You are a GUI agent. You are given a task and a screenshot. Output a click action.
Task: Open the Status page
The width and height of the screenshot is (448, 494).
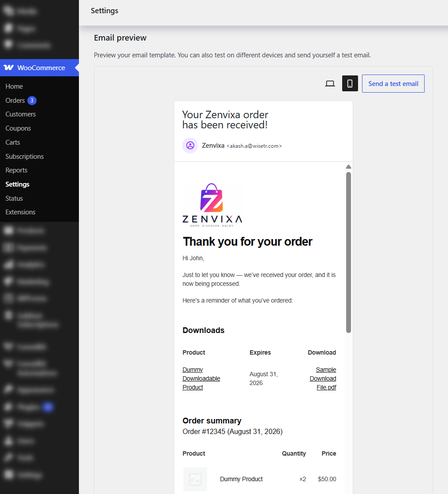click(14, 198)
